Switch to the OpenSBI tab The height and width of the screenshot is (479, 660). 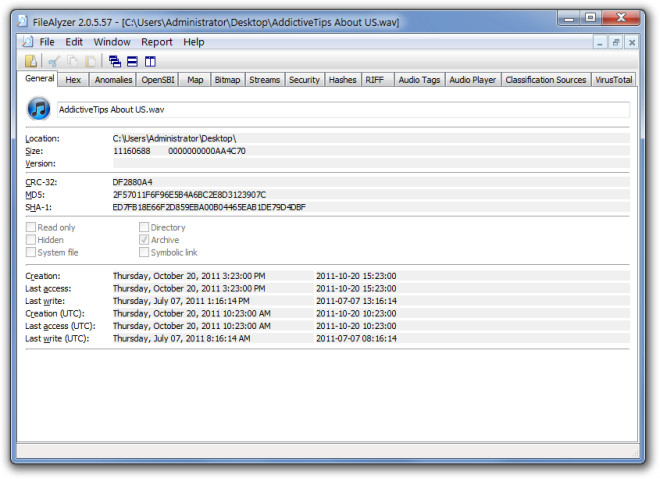click(x=157, y=80)
